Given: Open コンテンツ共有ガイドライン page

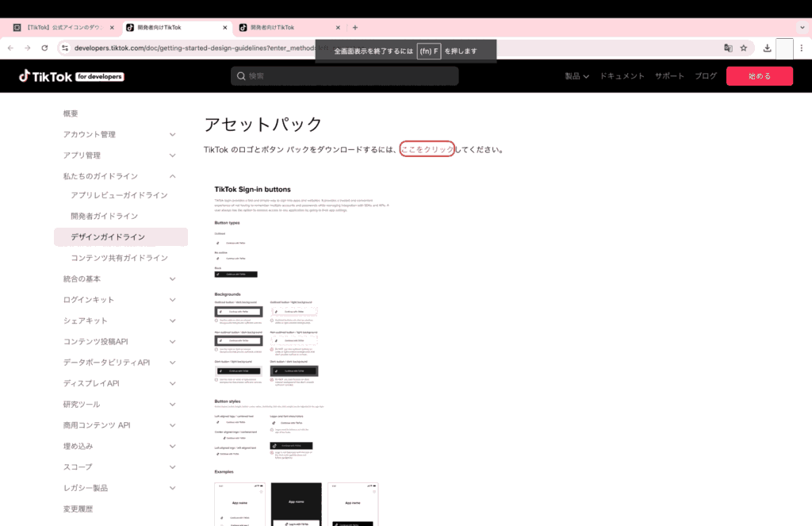Looking at the screenshot, I should (119, 258).
